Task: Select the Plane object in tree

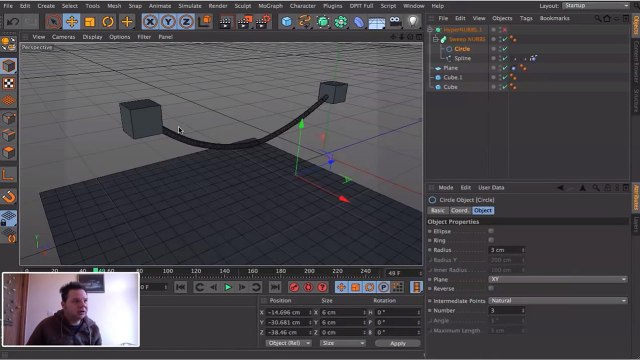Action: point(451,68)
